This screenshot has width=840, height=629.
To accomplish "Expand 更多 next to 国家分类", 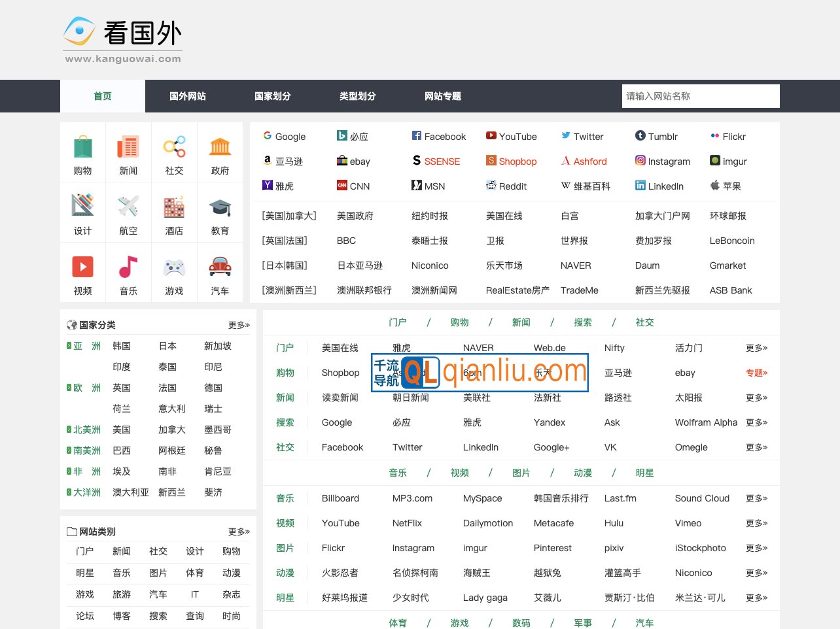I will click(237, 324).
